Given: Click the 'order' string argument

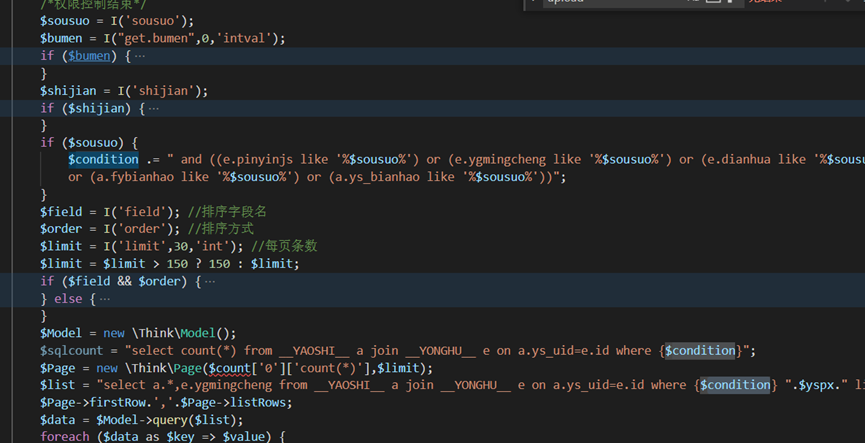Looking at the screenshot, I should coord(142,229).
